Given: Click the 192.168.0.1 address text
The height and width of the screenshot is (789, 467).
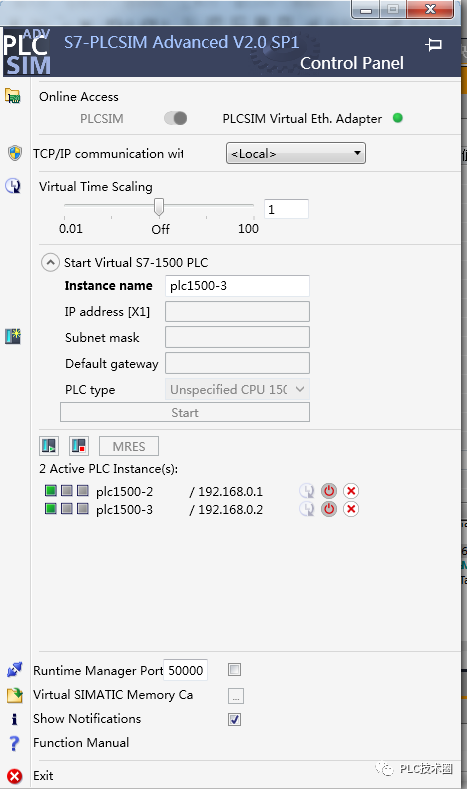Looking at the screenshot, I should tap(230, 491).
